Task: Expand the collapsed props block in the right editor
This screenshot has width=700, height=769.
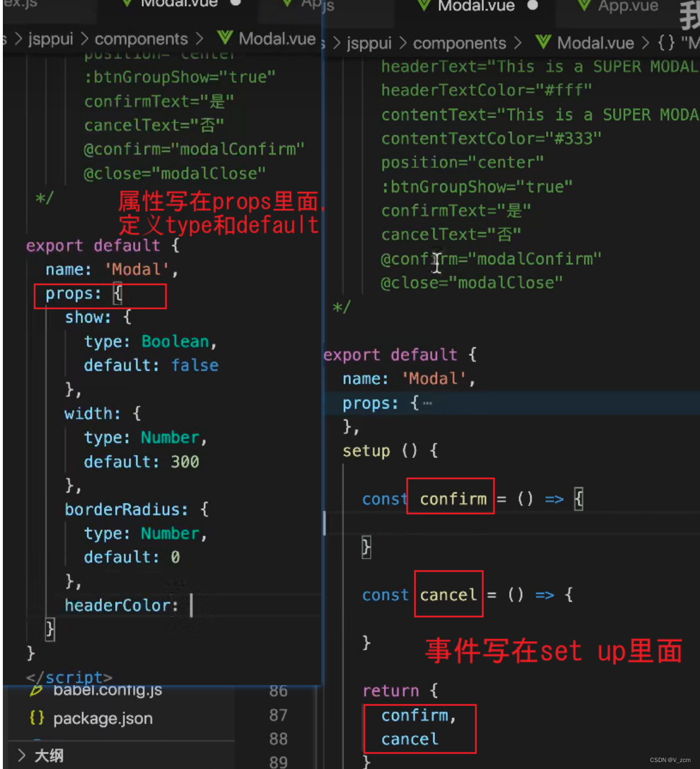Action: pyautogui.click(x=427, y=403)
